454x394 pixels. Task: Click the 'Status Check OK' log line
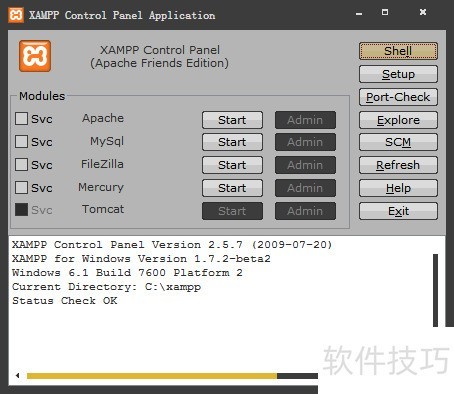(x=65, y=301)
